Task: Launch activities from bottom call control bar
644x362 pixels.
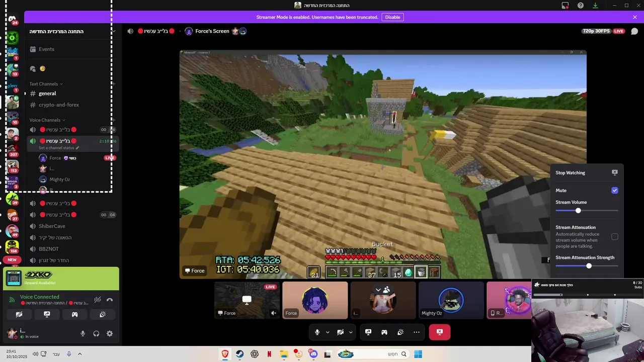Action: [x=384, y=332]
